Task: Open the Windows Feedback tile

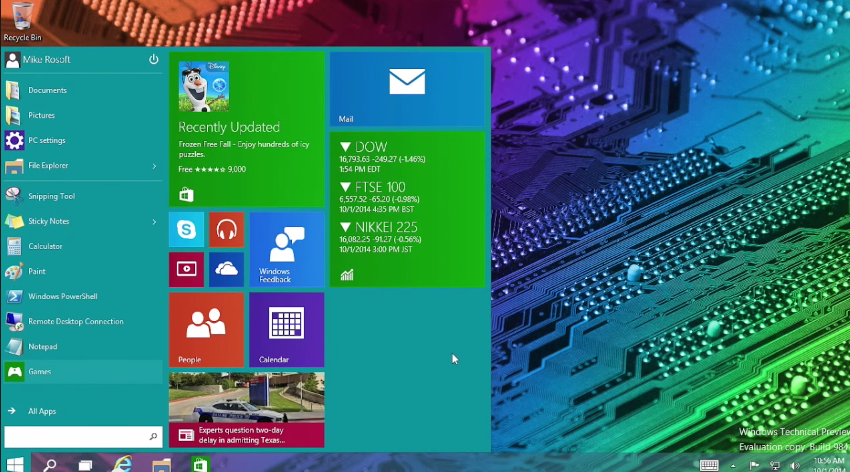Action: coord(286,249)
